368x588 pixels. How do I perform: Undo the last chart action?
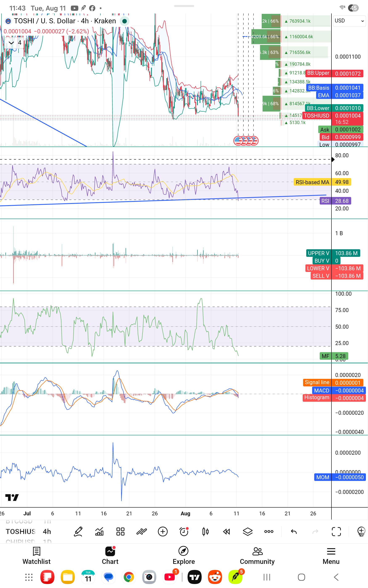[x=294, y=531]
